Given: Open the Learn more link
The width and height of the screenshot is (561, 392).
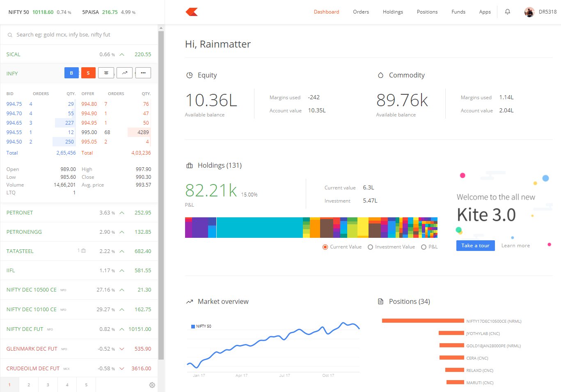Looking at the screenshot, I should click(515, 246).
